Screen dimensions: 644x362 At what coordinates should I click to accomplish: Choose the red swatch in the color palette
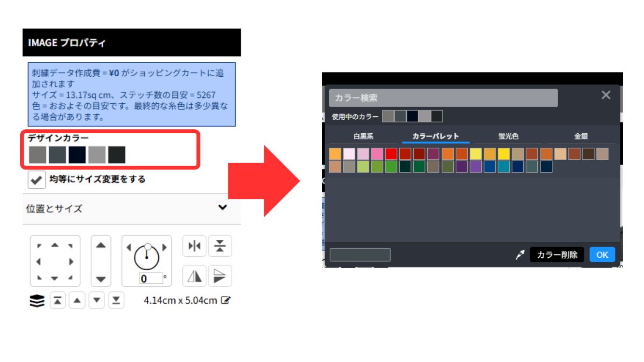pyautogui.click(x=391, y=154)
